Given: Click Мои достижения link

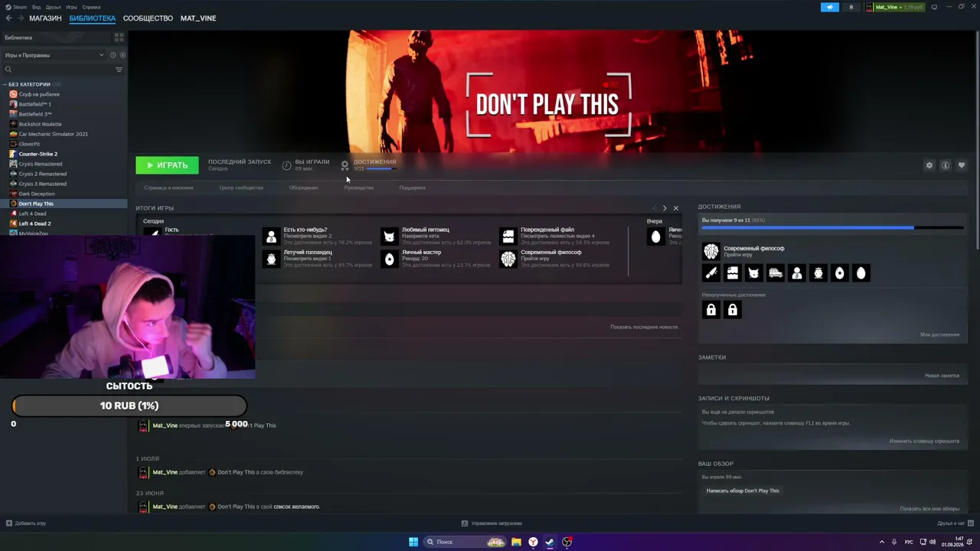Looking at the screenshot, I should (x=939, y=334).
